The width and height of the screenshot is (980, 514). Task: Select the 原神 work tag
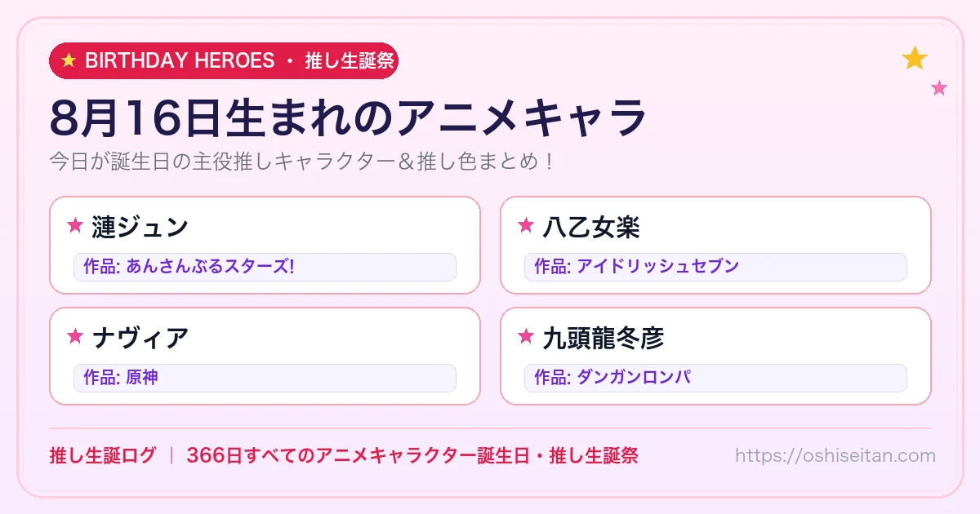tap(265, 378)
